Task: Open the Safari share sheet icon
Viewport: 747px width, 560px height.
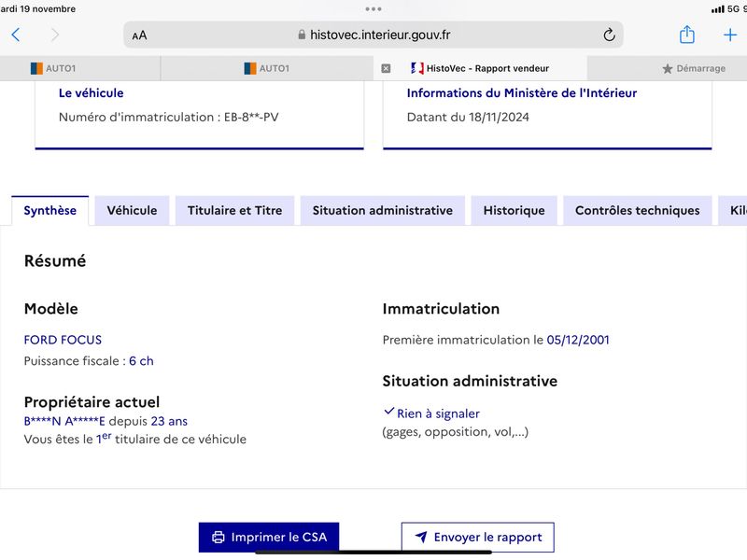Action: coord(686,35)
